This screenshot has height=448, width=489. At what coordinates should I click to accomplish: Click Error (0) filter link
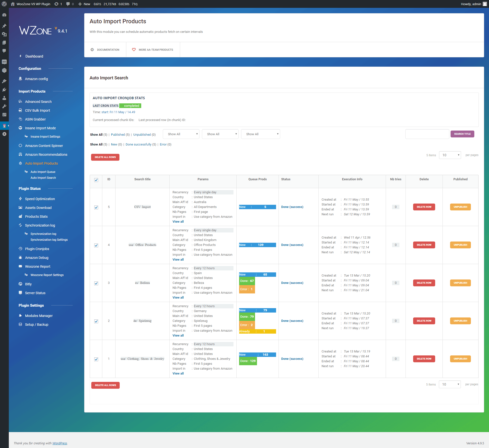click(x=165, y=144)
